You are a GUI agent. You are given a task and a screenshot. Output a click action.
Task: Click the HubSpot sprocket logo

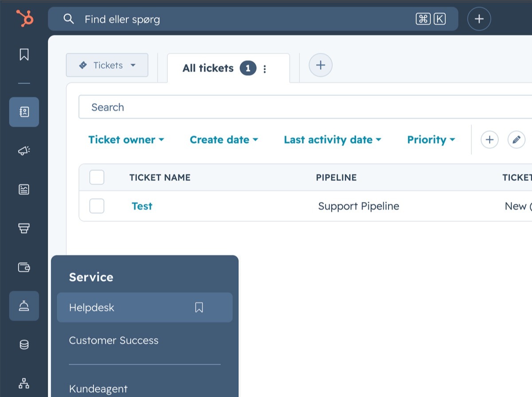(24, 19)
